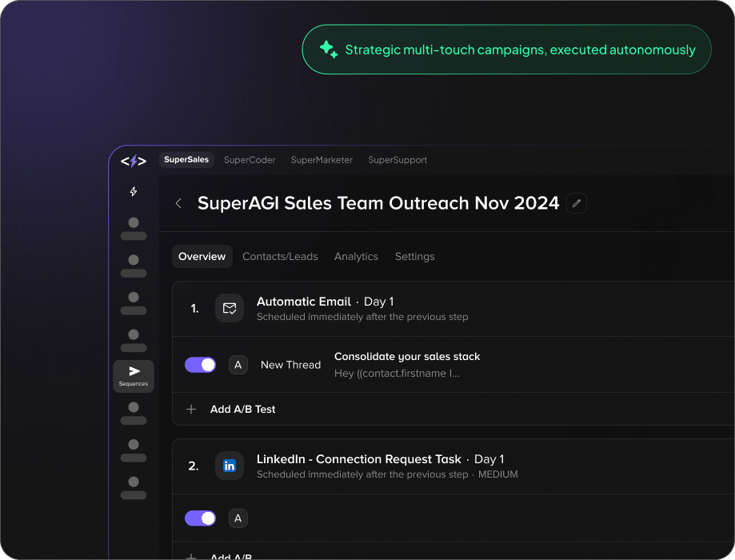Edit campaign name with pencil icon
Image resolution: width=735 pixels, height=560 pixels.
[x=577, y=203]
